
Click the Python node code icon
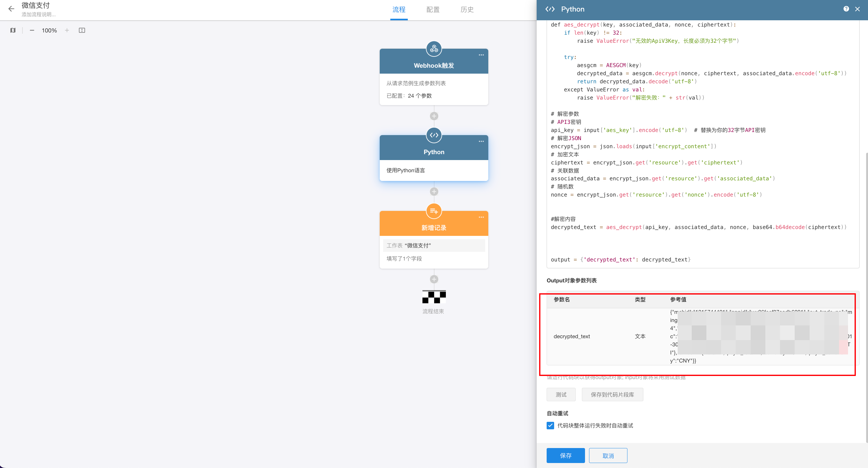(x=434, y=135)
